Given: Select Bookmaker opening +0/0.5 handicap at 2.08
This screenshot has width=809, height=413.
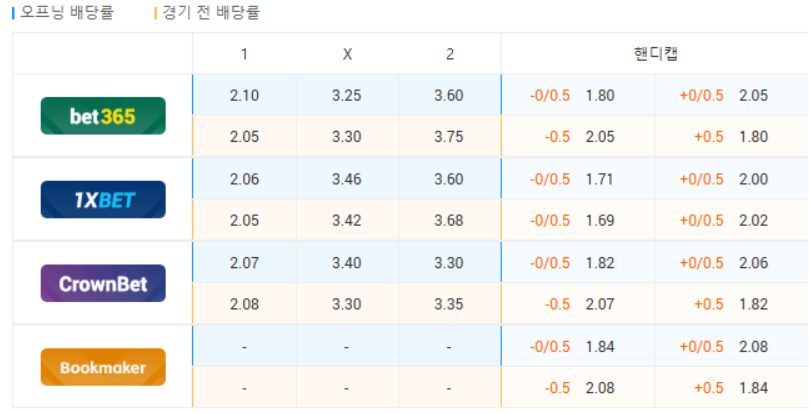Looking at the screenshot, I should [732, 347].
